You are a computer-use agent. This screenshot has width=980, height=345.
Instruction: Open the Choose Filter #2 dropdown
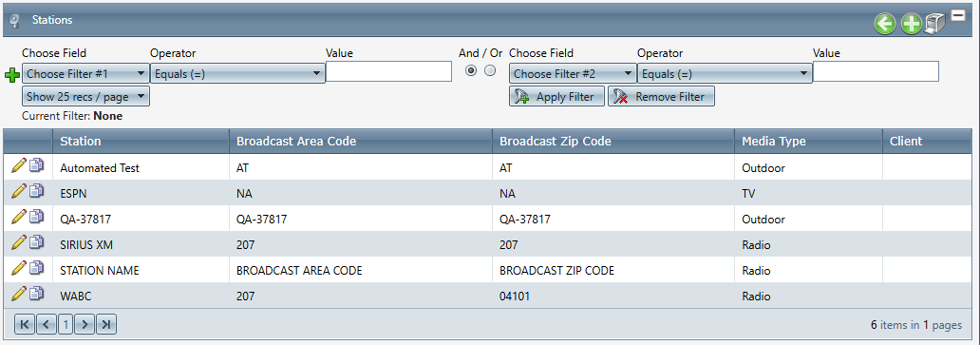click(x=574, y=73)
